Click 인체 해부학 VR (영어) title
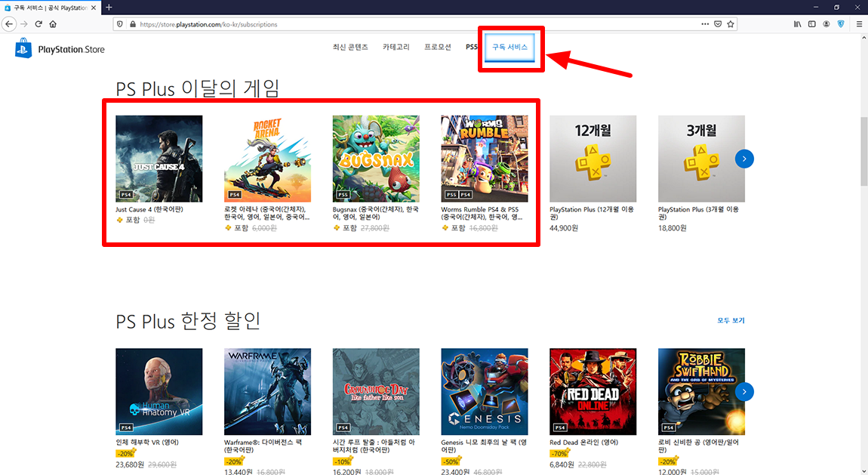 point(147,443)
